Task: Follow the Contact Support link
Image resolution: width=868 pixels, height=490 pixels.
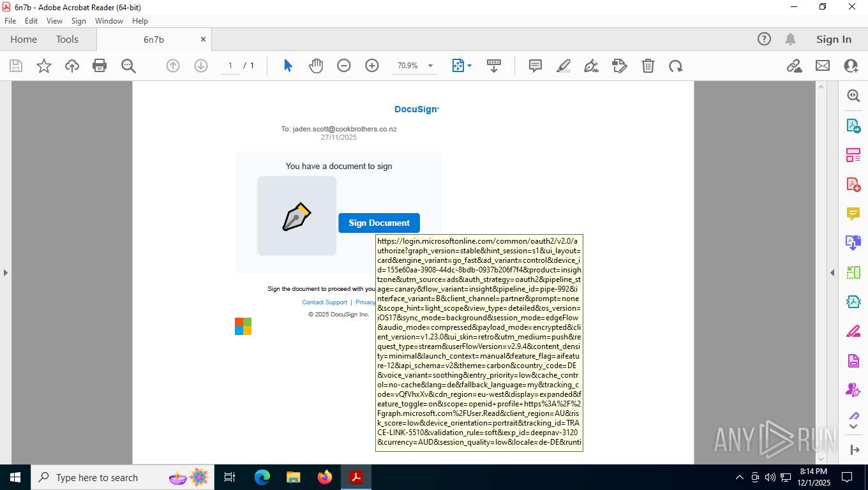Action: tap(324, 302)
